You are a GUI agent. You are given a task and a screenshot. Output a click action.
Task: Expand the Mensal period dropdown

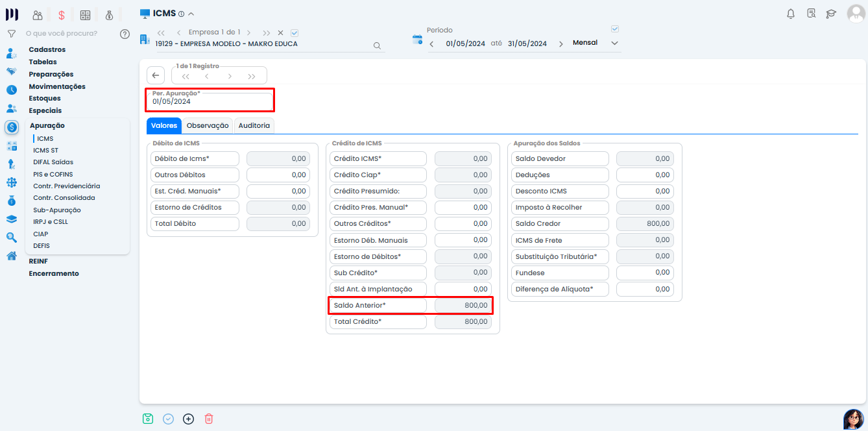pos(615,43)
